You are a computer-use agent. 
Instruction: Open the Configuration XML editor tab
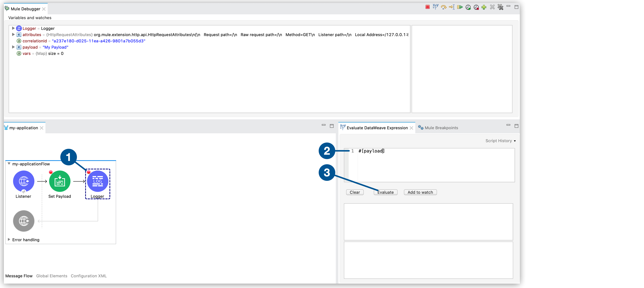click(x=89, y=276)
